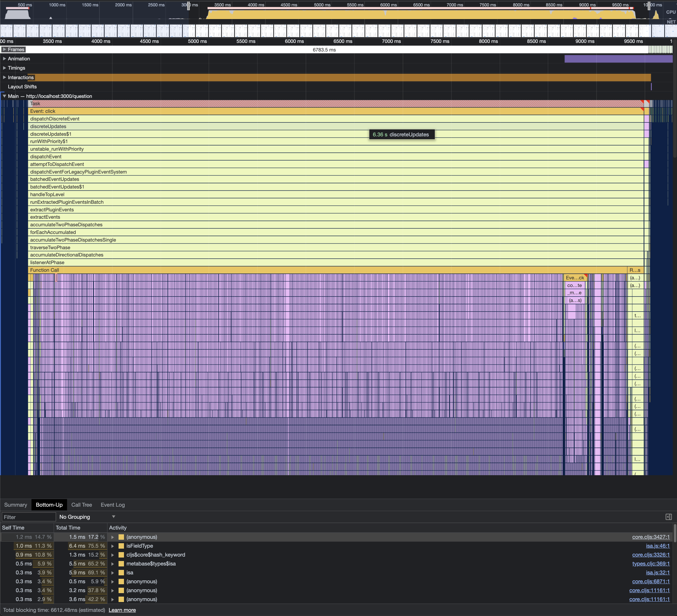Expand the Frames track
The image size is (677, 616).
pyautogui.click(x=5, y=49)
